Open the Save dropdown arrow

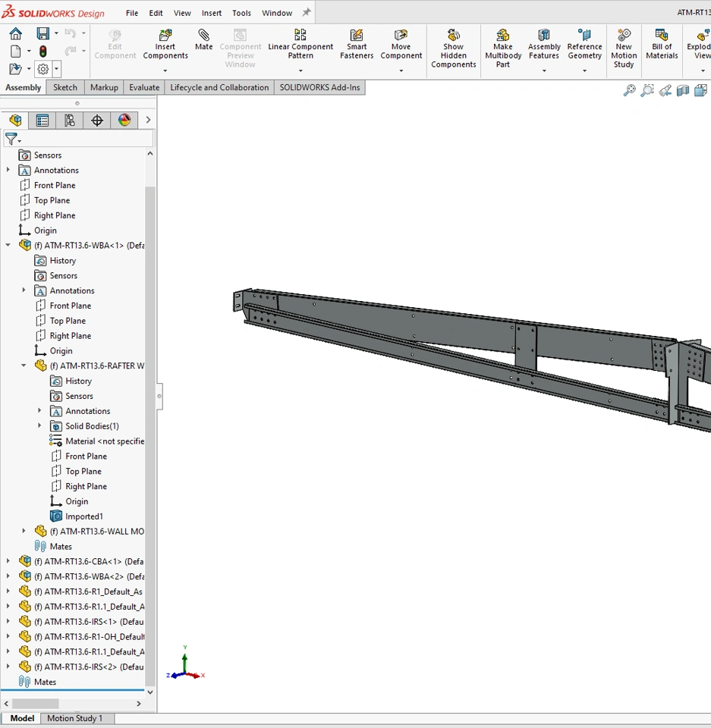click(56, 33)
